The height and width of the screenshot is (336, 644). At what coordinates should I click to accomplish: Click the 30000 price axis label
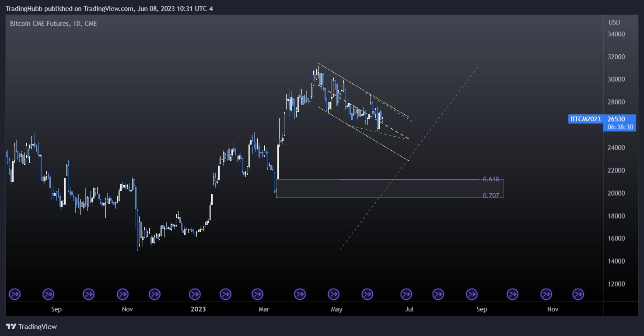tap(616, 80)
